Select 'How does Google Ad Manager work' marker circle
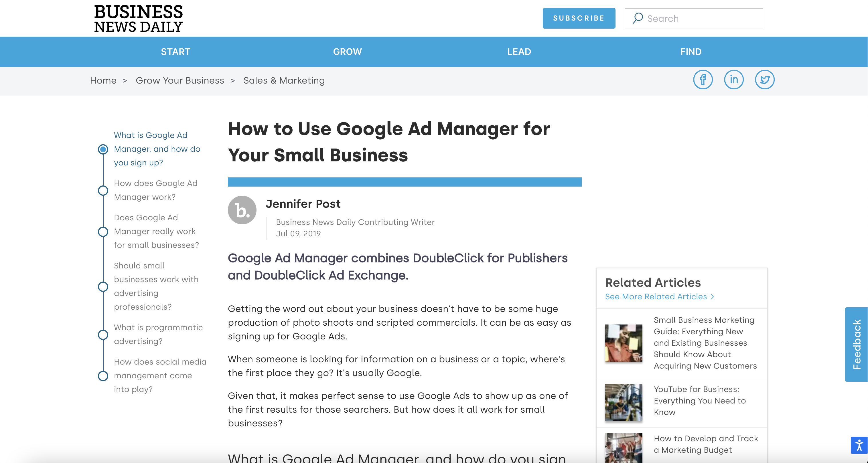Viewport: 868px width, 463px height. pos(103,191)
